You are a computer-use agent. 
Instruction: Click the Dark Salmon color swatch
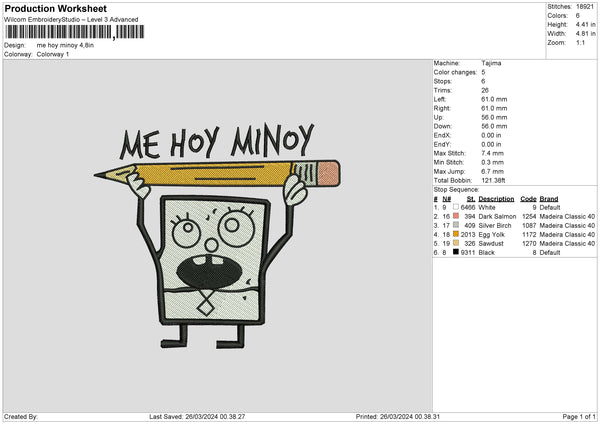pyautogui.click(x=455, y=216)
